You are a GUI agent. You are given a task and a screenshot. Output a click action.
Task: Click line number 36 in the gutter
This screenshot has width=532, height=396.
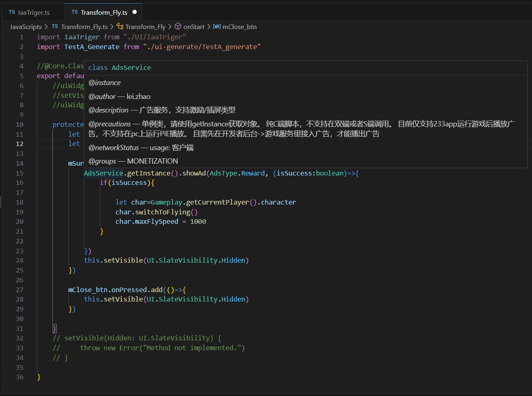(20, 377)
